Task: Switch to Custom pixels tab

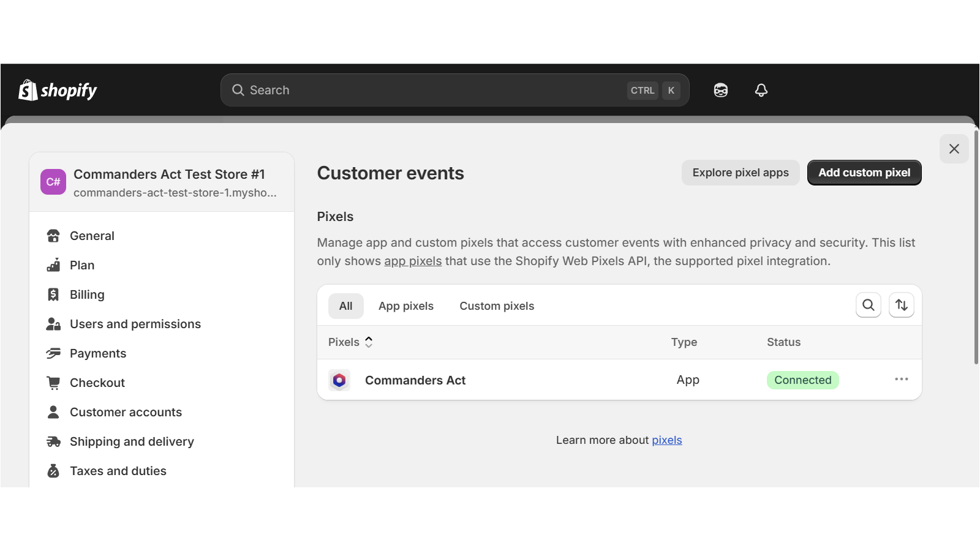Action: tap(497, 306)
